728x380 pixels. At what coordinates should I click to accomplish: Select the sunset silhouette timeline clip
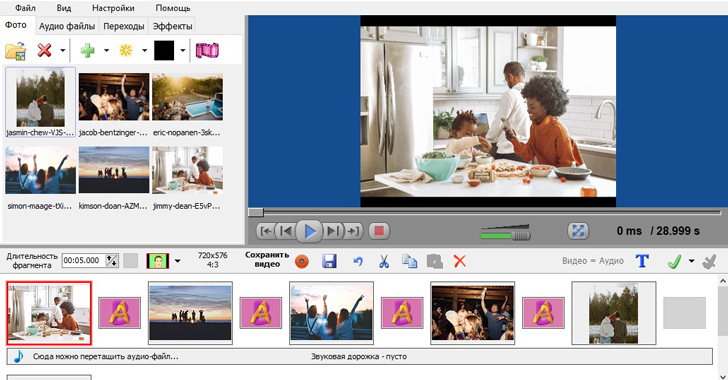tap(190, 313)
